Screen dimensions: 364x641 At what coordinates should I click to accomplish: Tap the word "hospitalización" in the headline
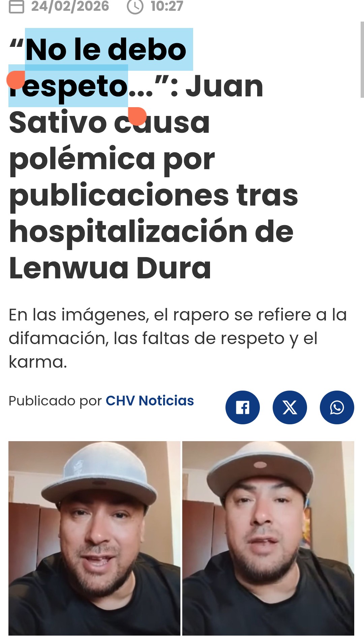click(128, 232)
